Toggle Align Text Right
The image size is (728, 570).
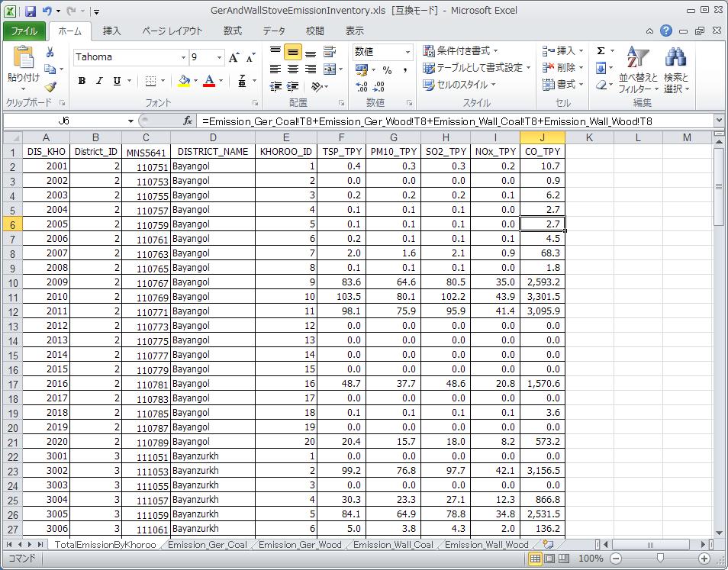tap(311, 69)
